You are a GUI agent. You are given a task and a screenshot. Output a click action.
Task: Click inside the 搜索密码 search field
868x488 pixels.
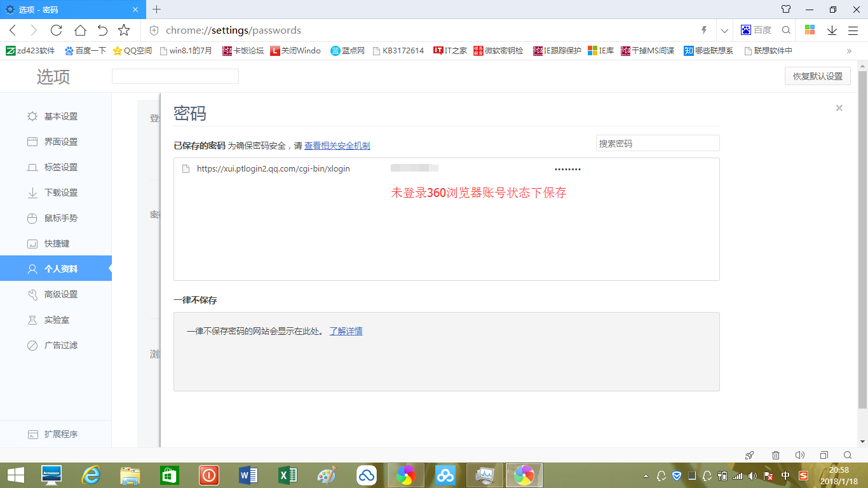658,143
